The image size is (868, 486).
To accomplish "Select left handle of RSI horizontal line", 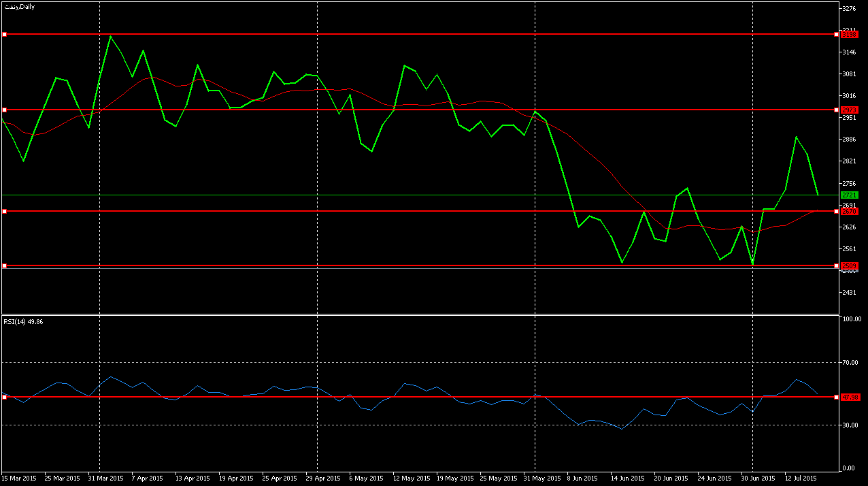I will (4, 397).
